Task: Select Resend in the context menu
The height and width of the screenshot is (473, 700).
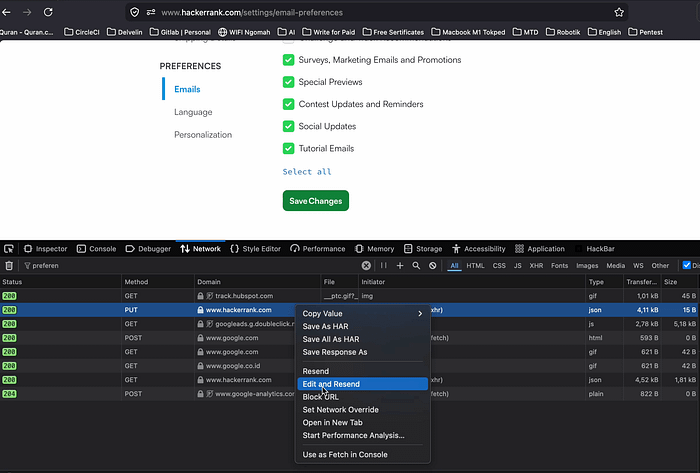Action: pyautogui.click(x=362, y=371)
